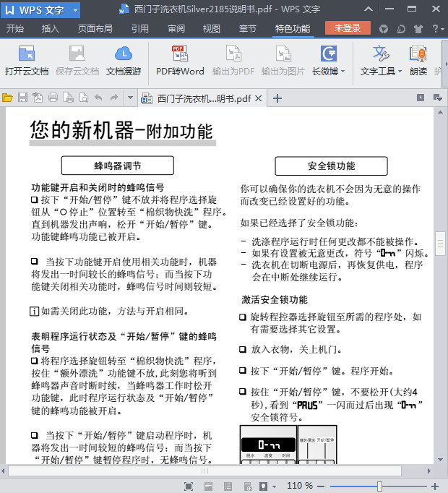The width and height of the screenshot is (448, 493).
Task: Click the 未登录 login button
Action: pyautogui.click(x=348, y=28)
